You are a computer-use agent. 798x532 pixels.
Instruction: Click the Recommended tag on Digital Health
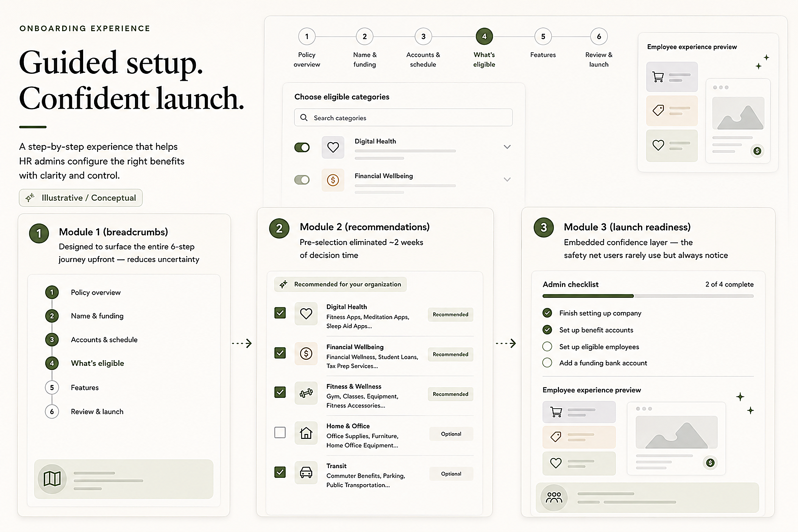click(x=451, y=315)
